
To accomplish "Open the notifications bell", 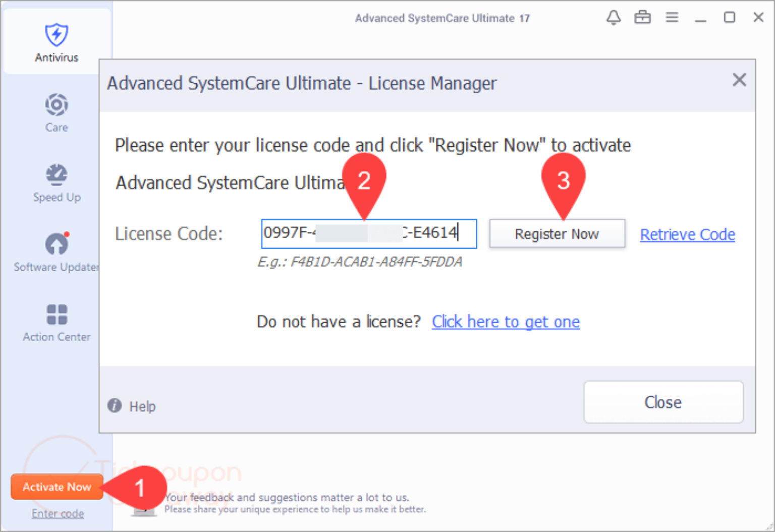I will (x=614, y=17).
